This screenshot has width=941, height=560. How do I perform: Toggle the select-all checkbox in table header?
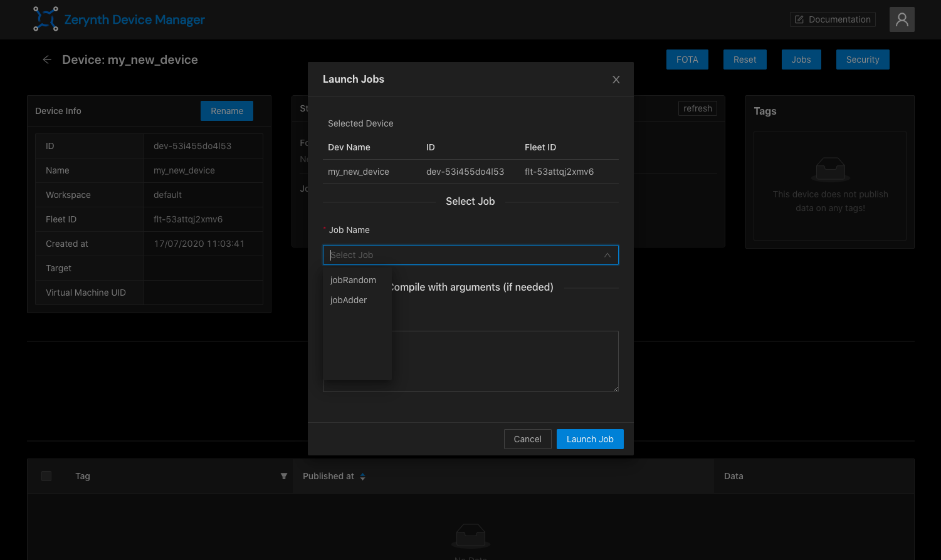46,476
